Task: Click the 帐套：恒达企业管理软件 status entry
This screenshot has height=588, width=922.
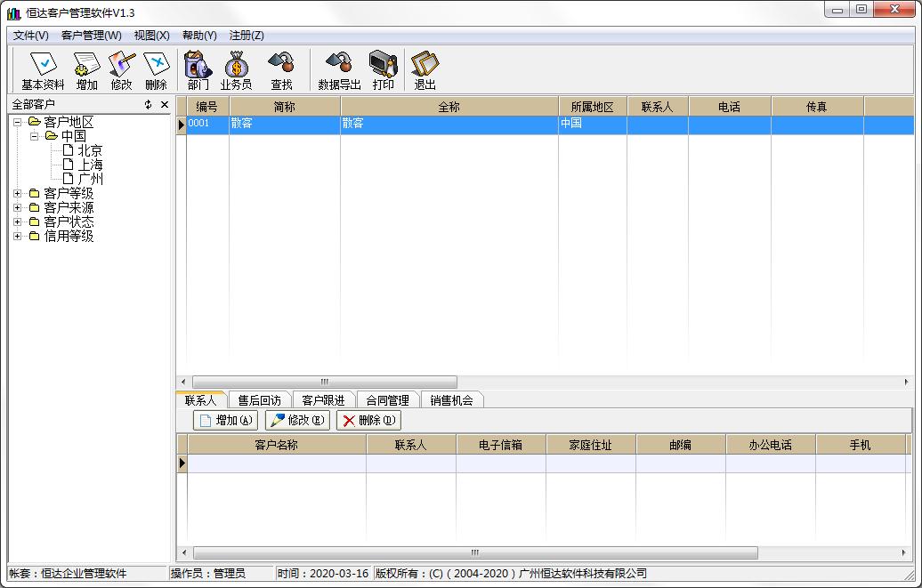Action: tap(68, 573)
